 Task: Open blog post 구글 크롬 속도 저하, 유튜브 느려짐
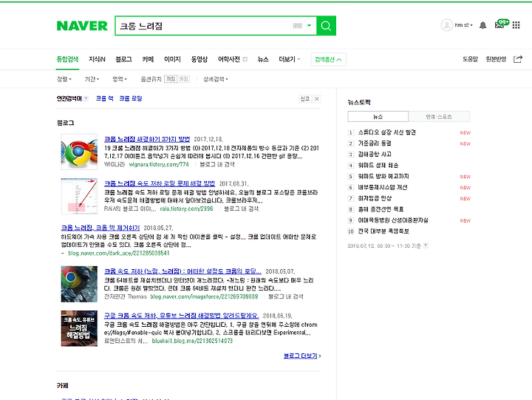point(181,316)
